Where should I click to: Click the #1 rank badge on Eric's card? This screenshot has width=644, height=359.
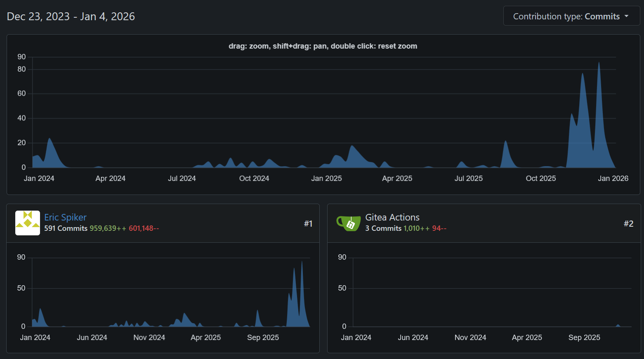pyautogui.click(x=308, y=223)
